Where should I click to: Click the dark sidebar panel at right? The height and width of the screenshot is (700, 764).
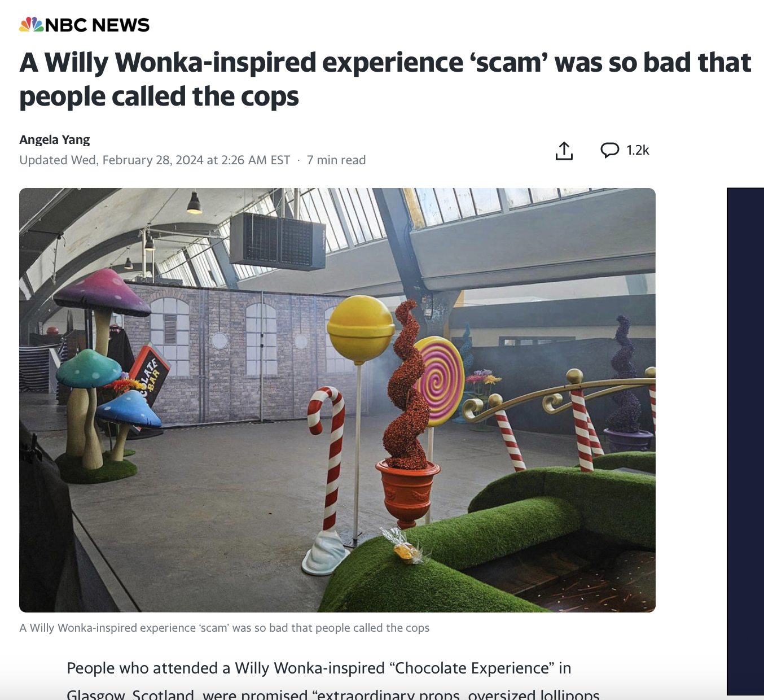(745, 441)
